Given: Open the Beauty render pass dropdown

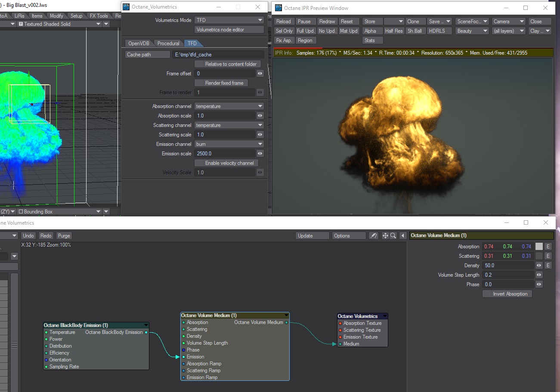Looking at the screenshot, I should click(x=472, y=31).
